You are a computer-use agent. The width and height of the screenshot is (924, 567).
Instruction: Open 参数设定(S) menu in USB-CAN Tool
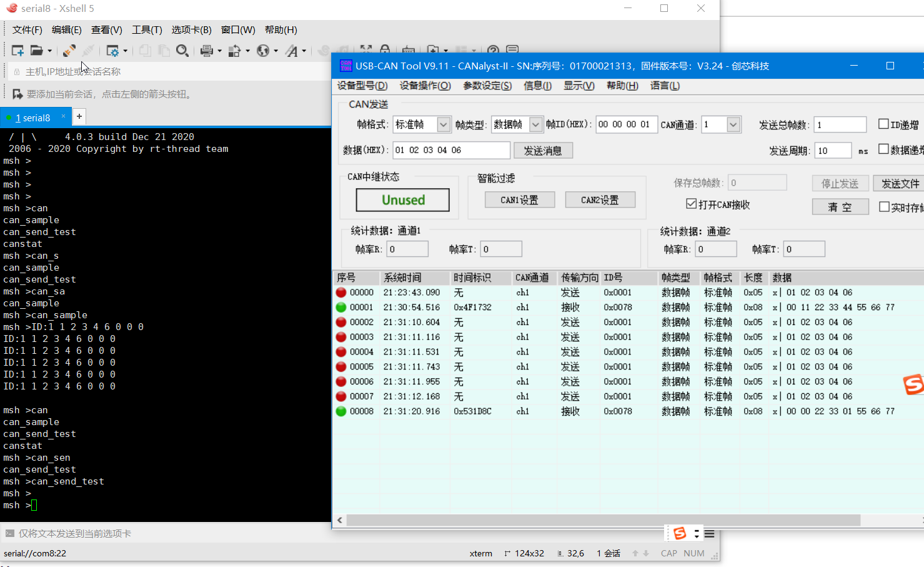click(x=487, y=86)
